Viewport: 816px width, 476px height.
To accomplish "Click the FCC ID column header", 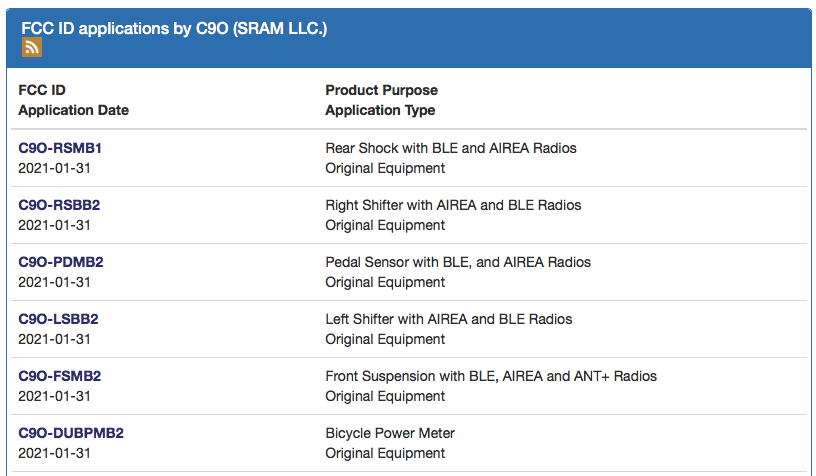I will click(x=42, y=90).
